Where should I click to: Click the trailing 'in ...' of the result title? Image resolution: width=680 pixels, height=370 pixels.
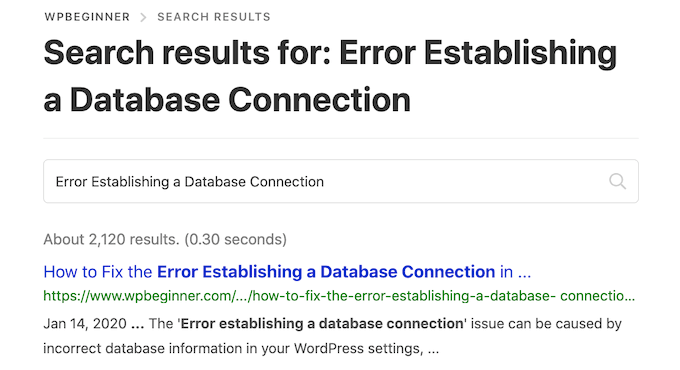click(516, 272)
